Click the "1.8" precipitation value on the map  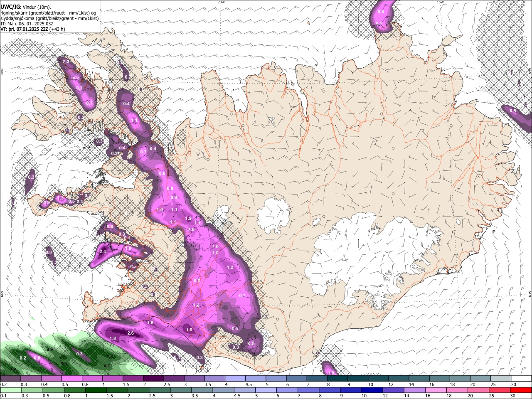113,338
